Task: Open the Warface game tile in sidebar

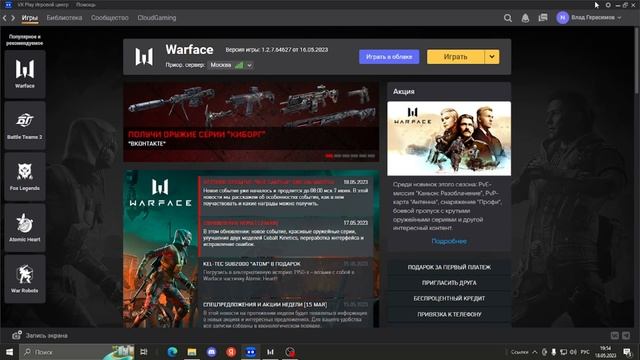Action: [25, 74]
